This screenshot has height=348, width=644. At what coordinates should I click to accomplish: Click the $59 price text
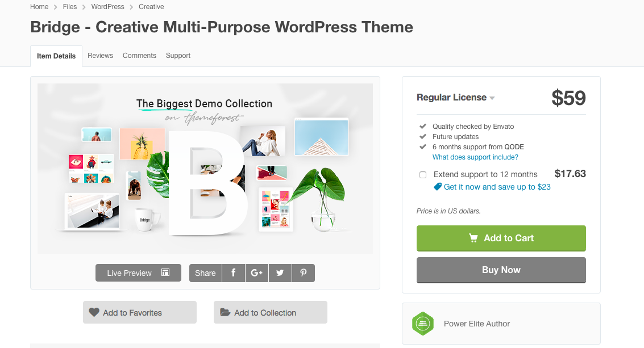click(568, 98)
